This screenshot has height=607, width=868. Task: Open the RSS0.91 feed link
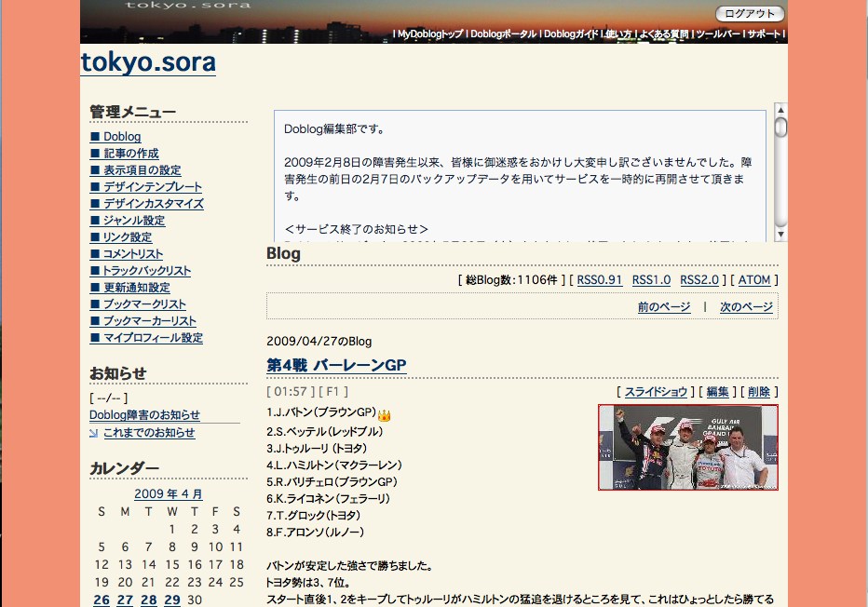[600, 280]
